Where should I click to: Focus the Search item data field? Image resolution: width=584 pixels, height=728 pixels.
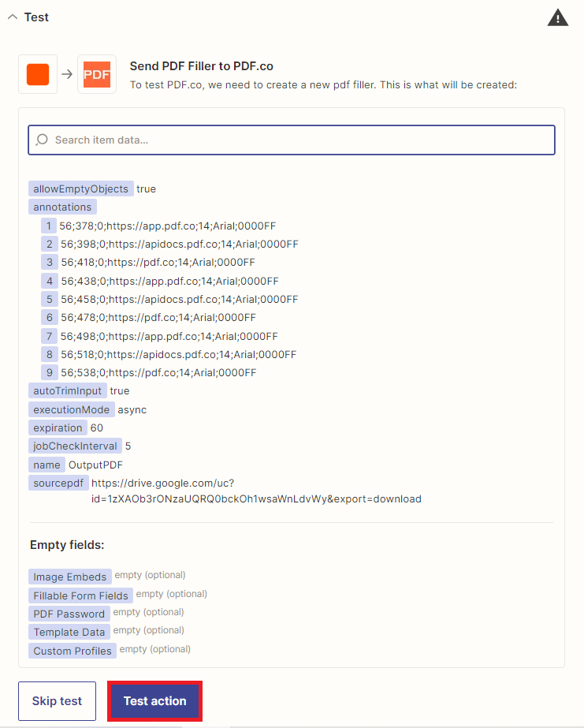click(292, 140)
